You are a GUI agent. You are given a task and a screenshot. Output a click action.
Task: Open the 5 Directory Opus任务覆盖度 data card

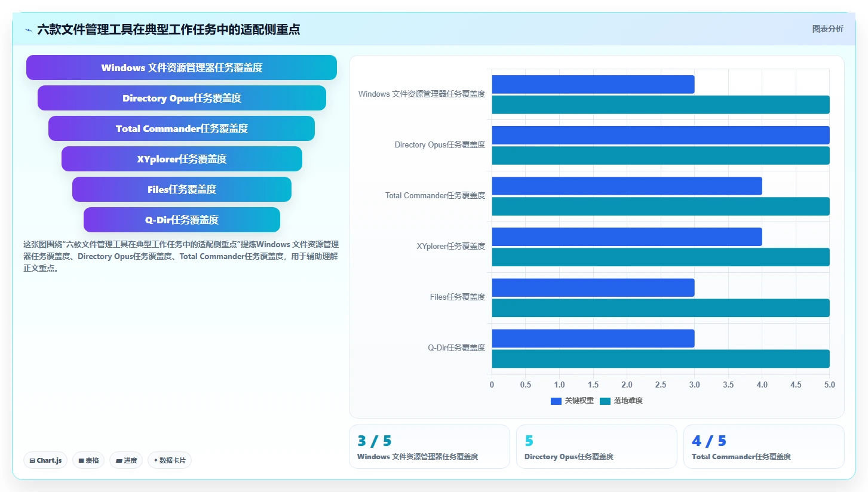(597, 447)
